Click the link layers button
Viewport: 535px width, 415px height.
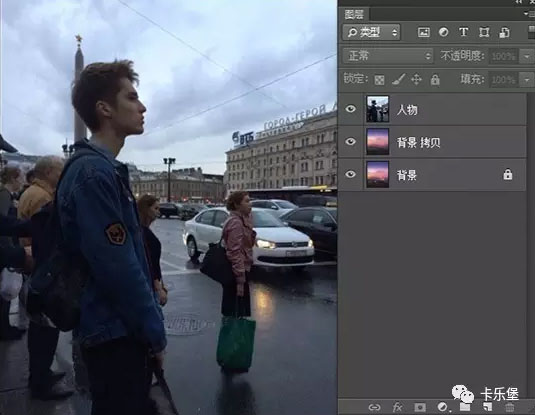pyautogui.click(x=375, y=407)
